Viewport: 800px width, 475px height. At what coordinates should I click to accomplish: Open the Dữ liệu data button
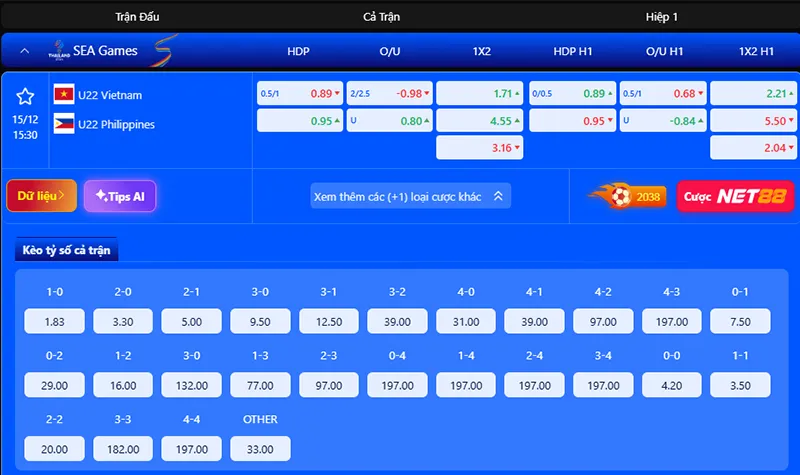click(41, 196)
